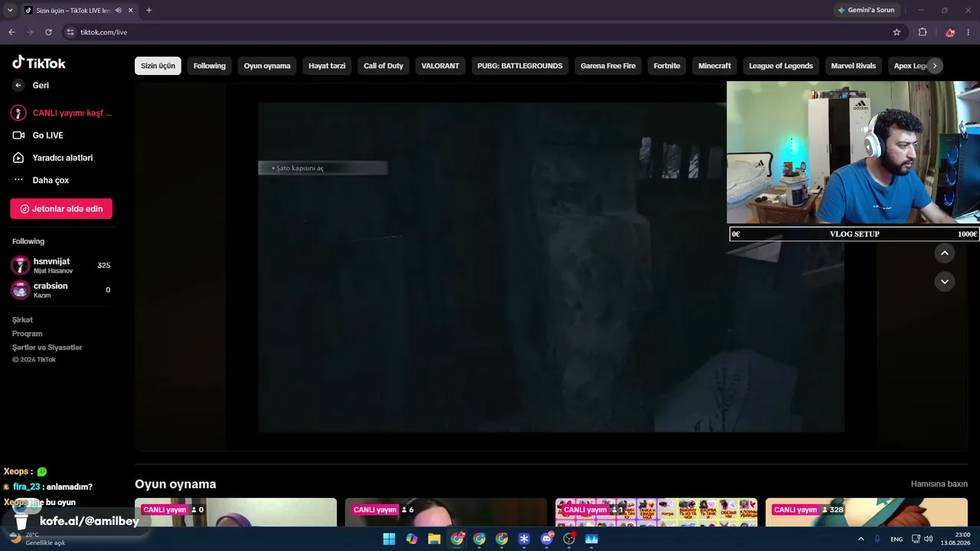Open a new browser tab
The width and height of the screenshot is (980, 551).
click(149, 10)
